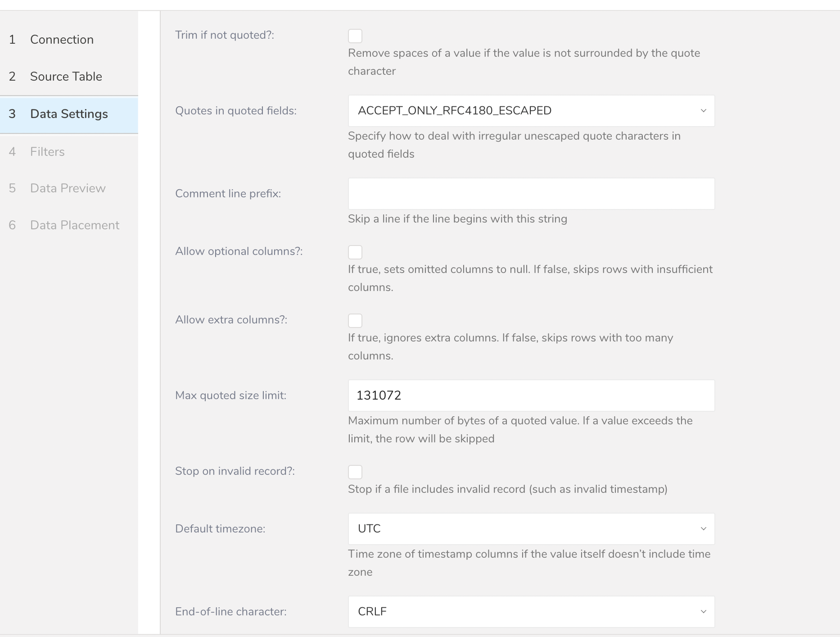Open the Quotes in quoted fields dropdown
This screenshot has width=840, height=637.
pos(531,111)
